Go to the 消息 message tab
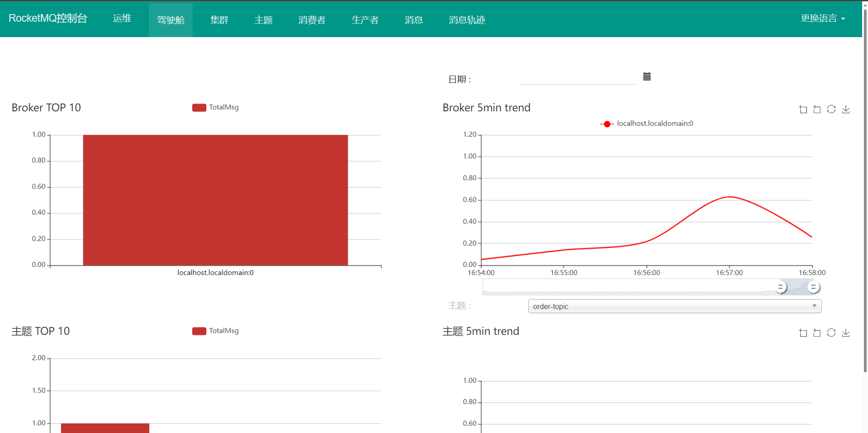The height and width of the screenshot is (433, 868). [414, 20]
